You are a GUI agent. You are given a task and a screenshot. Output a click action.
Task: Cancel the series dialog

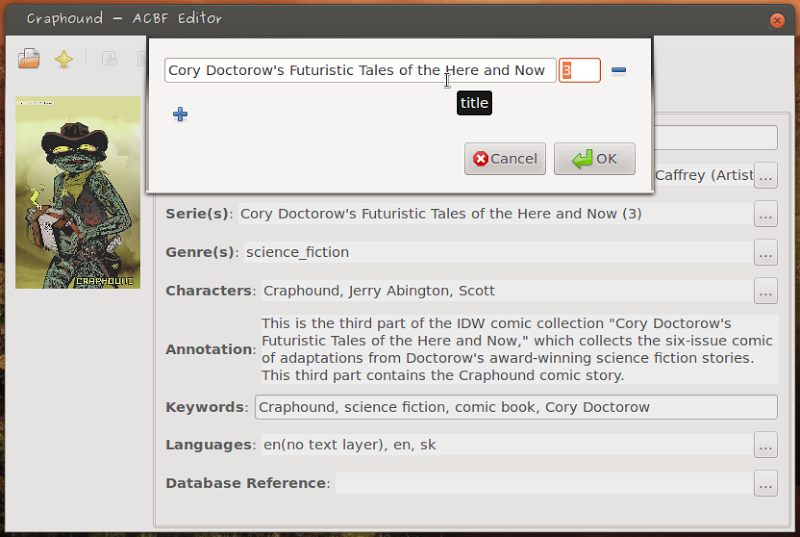(x=505, y=159)
